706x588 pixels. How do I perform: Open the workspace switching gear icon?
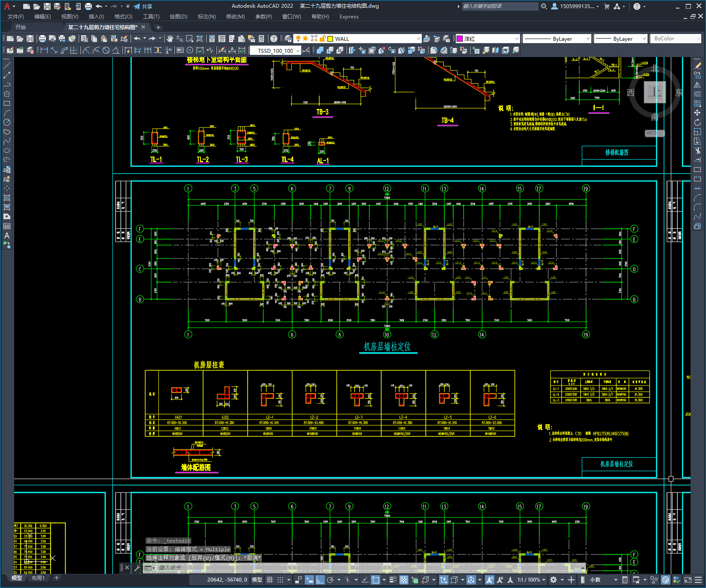pyautogui.click(x=554, y=580)
